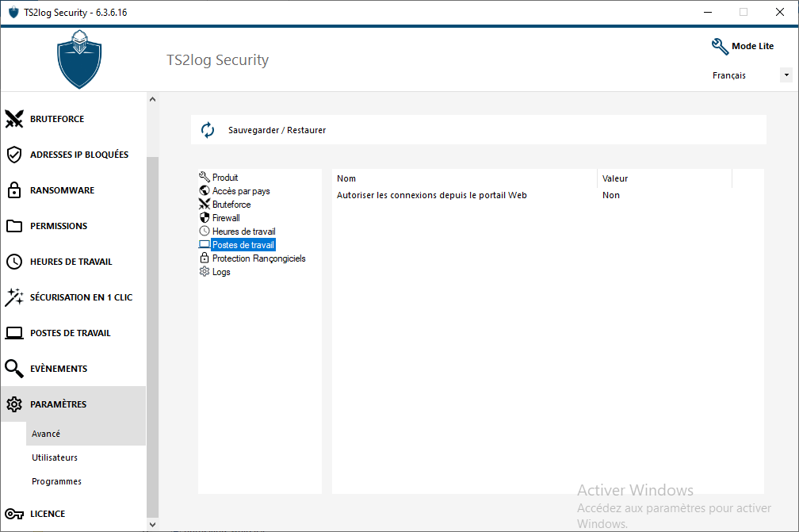Switch to Mode Lite
The height and width of the screenshot is (532, 799).
coord(753,46)
